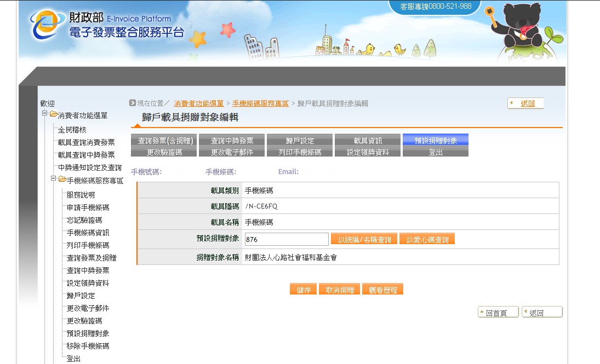
Task: Click the 登出 tab in the top menu
Action: 435,152
